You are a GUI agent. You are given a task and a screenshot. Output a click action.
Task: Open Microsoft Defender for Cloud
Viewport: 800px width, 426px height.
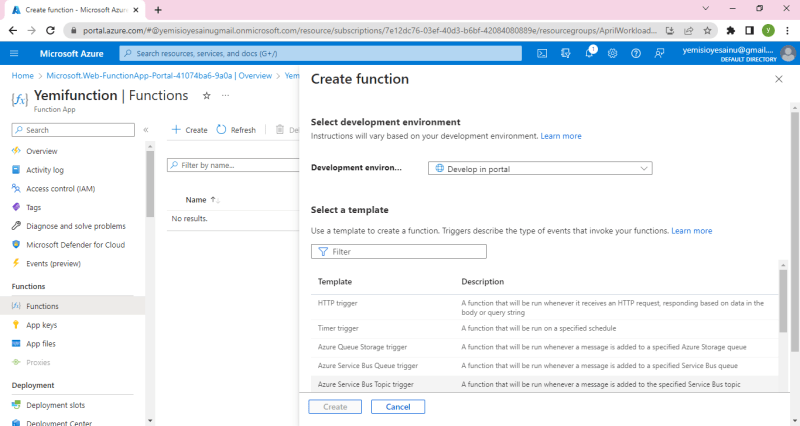tap(76, 245)
